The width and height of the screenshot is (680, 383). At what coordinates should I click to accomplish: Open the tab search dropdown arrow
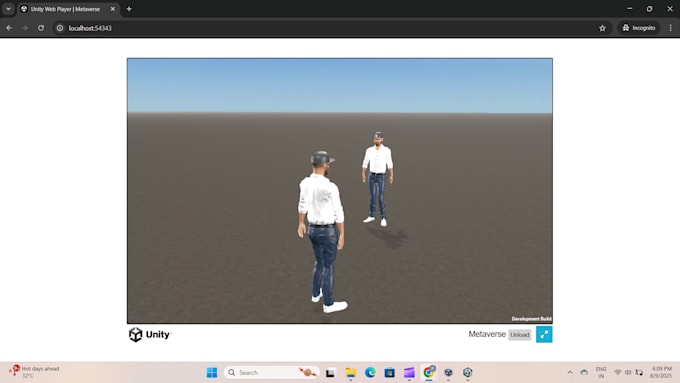8,9
